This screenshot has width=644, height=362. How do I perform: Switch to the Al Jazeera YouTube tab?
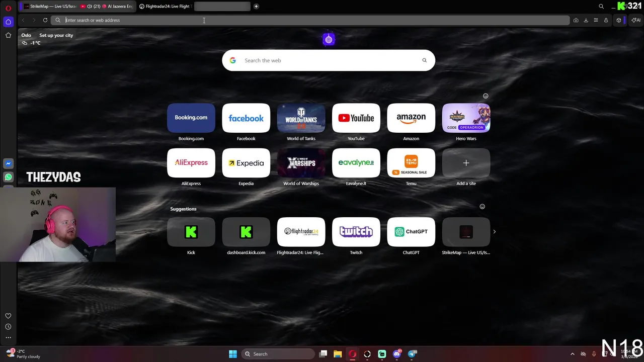(107, 6)
